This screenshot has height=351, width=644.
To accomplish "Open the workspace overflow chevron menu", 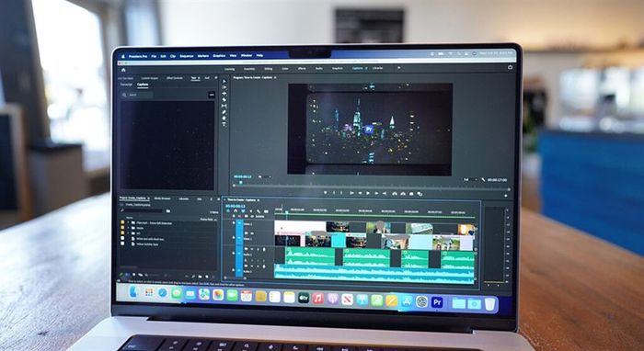I will tap(398, 68).
